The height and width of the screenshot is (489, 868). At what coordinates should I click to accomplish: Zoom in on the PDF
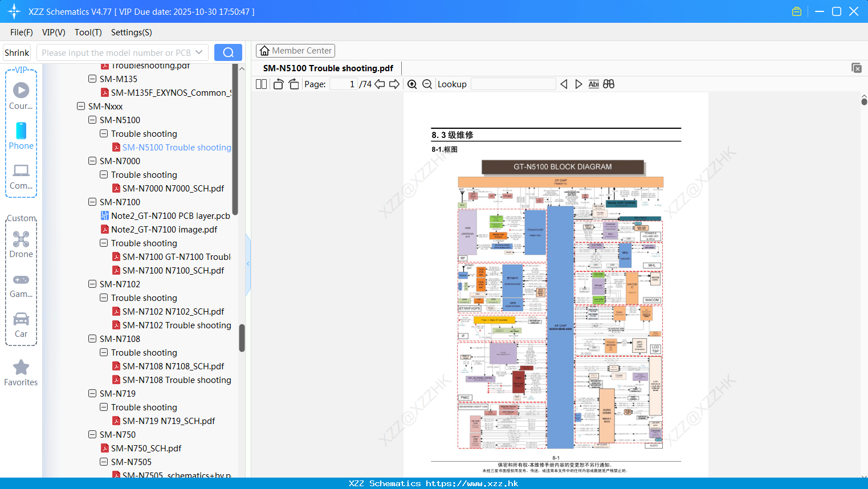412,84
